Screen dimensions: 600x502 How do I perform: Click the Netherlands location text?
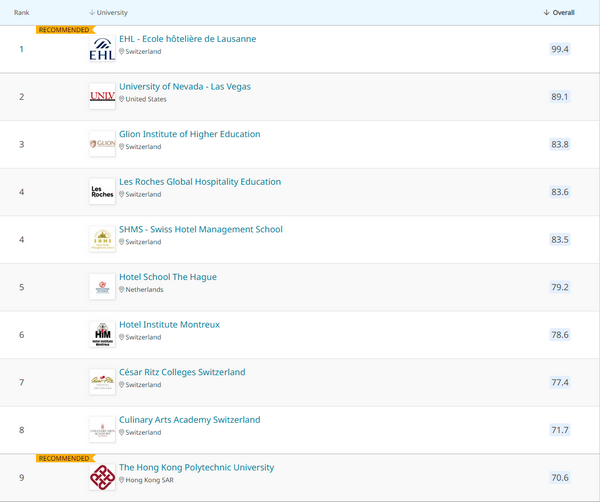(144, 290)
